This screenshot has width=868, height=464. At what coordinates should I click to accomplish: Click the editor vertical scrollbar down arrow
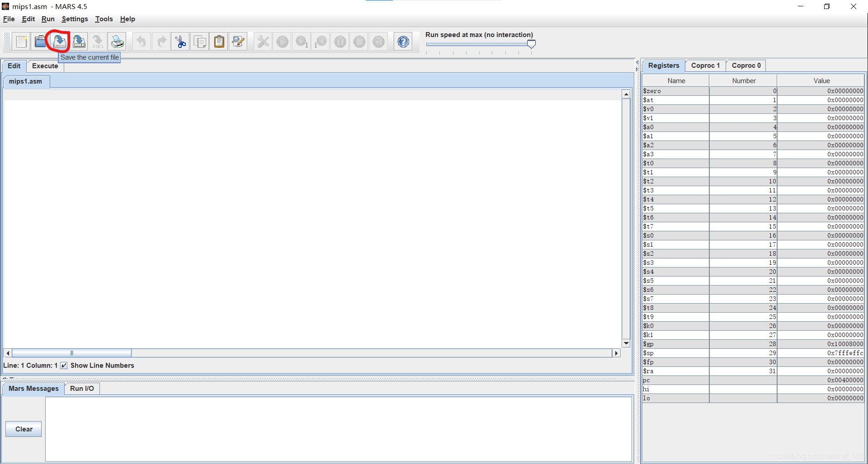626,343
